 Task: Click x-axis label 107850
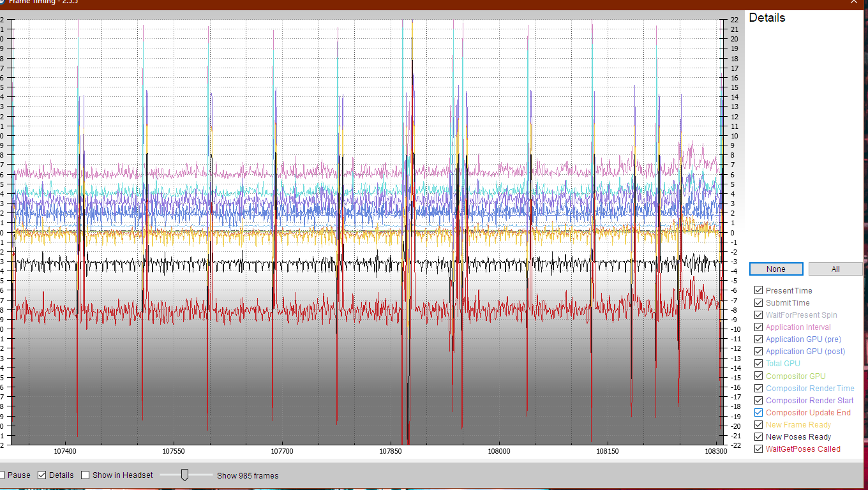click(x=391, y=451)
